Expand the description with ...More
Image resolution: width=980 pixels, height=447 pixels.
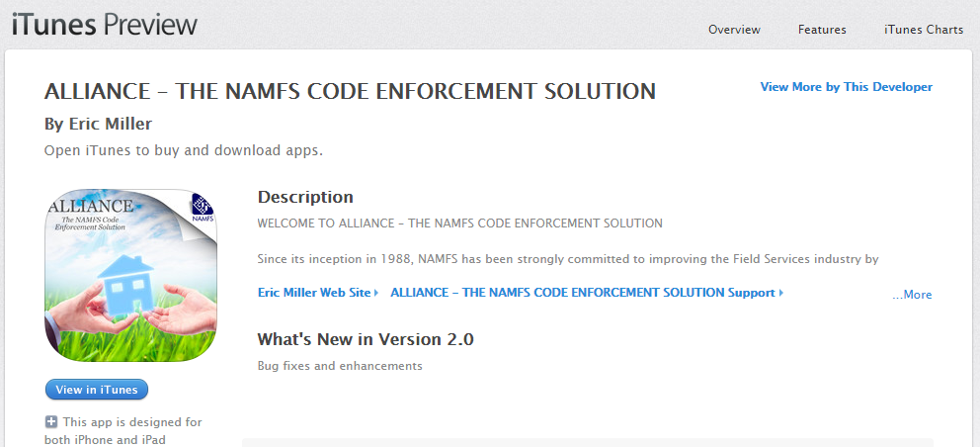coord(912,295)
